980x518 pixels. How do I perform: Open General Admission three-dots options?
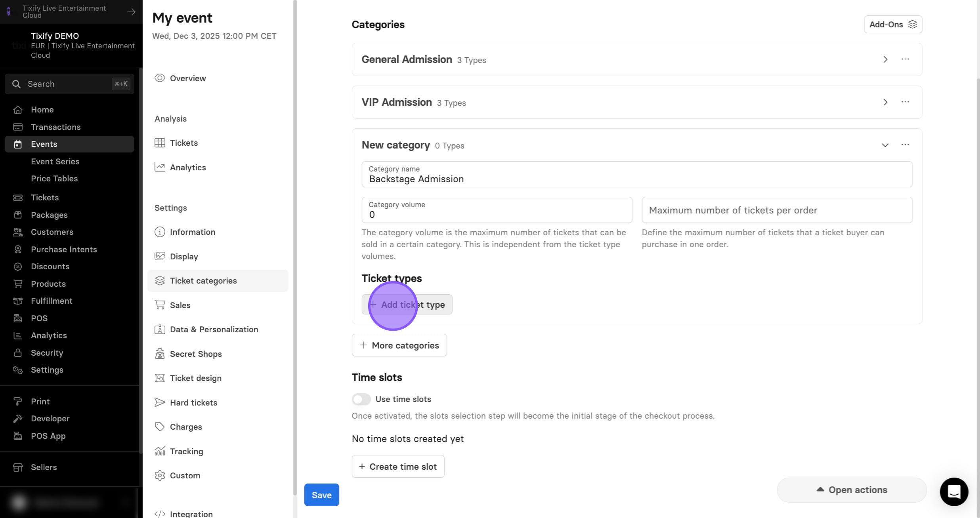(905, 59)
